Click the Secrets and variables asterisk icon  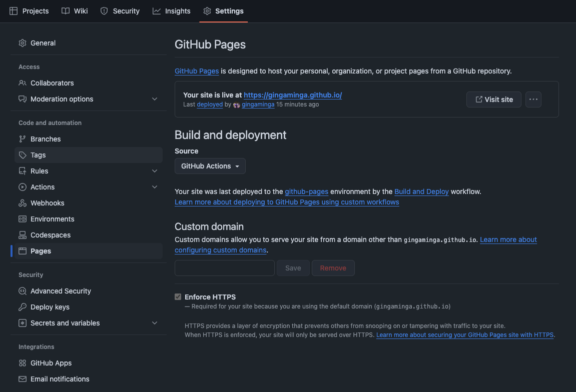coord(23,323)
